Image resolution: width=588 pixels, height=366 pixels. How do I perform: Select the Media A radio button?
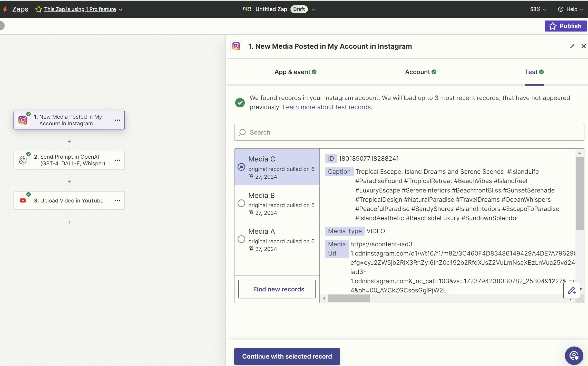[x=241, y=239]
